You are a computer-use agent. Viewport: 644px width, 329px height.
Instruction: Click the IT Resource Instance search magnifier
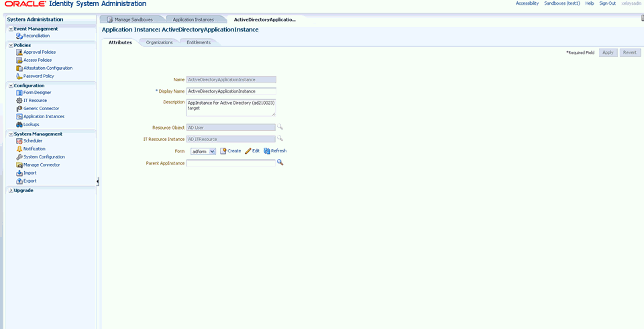click(x=280, y=138)
